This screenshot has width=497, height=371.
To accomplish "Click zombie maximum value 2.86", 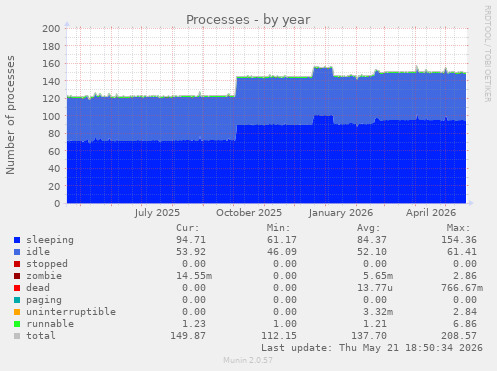I will coord(465,276).
